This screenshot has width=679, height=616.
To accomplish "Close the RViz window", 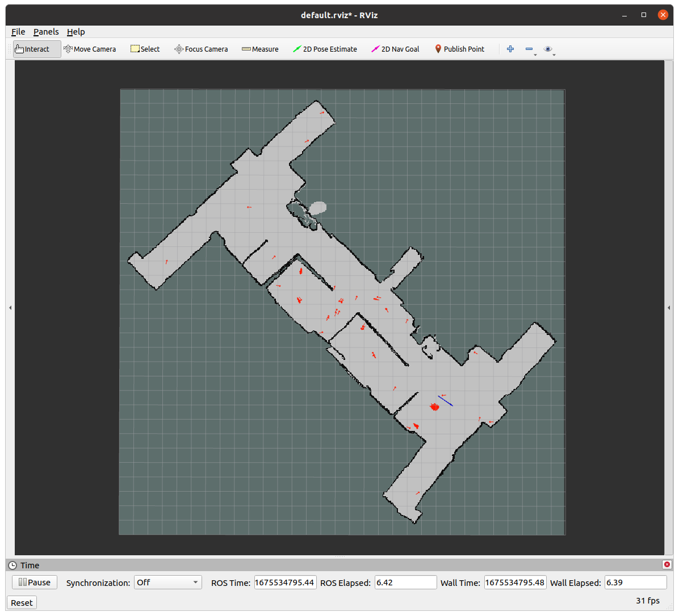I will (663, 15).
